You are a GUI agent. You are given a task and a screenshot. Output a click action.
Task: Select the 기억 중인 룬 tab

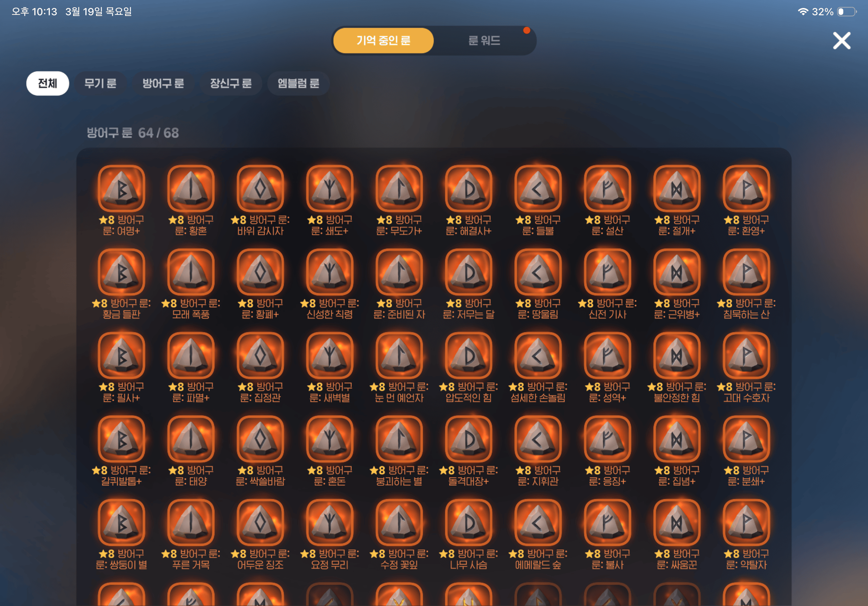tap(383, 40)
